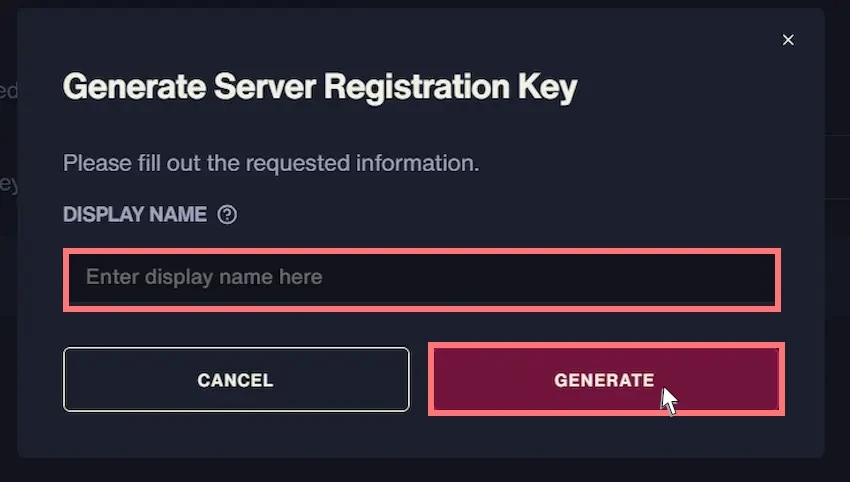
Task: Click the Generate button
Action: tap(606, 380)
